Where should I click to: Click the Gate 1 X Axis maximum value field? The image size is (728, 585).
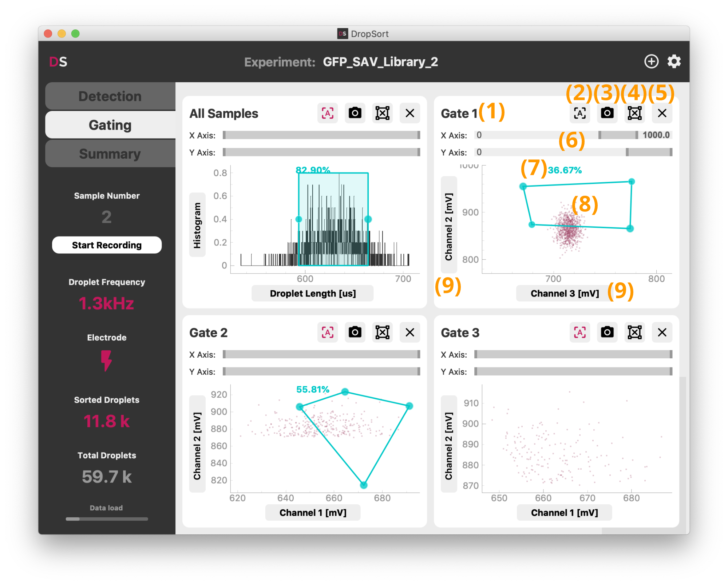click(x=656, y=135)
